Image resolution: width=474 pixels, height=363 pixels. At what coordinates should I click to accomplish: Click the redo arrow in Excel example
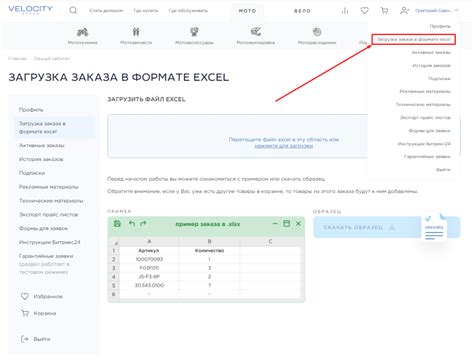tap(143, 223)
